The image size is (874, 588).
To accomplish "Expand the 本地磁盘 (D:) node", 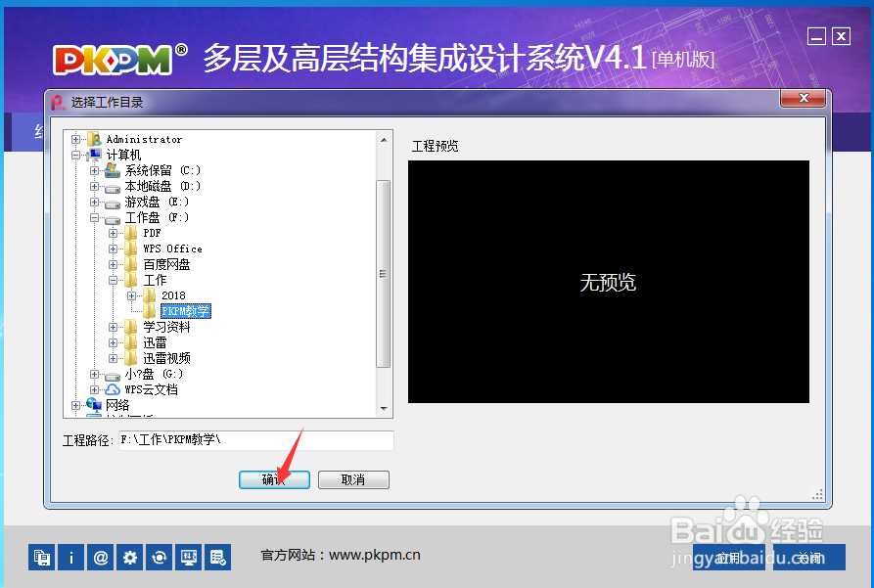I will [94, 186].
